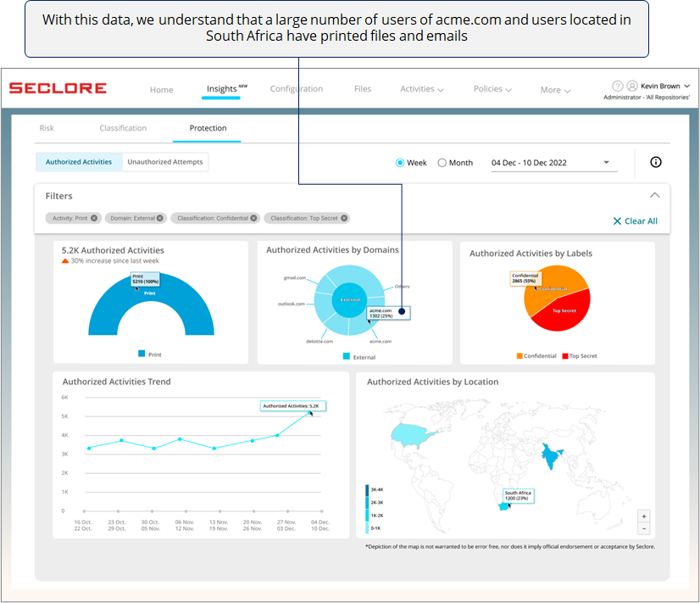Viewport: 700px width, 603px height.
Task: Remove the Domain: External filter chip
Action: (160, 219)
